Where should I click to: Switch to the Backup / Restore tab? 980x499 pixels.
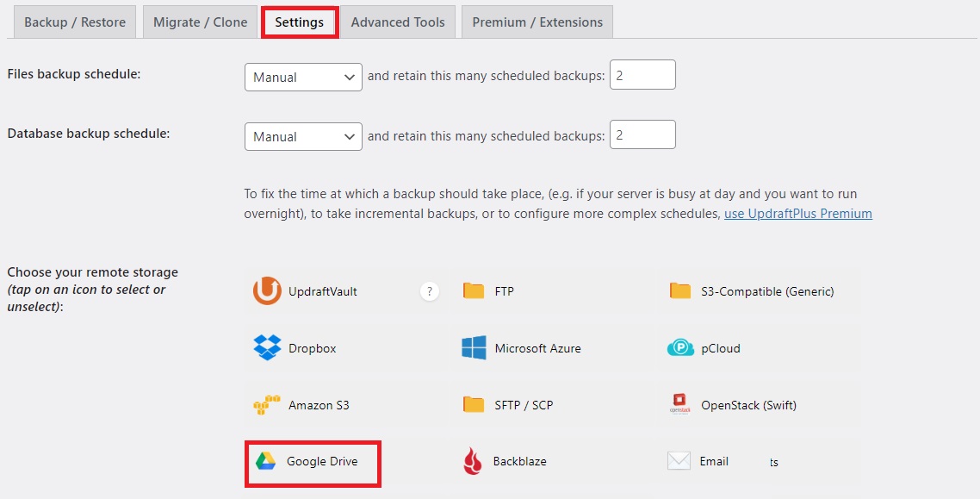75,22
